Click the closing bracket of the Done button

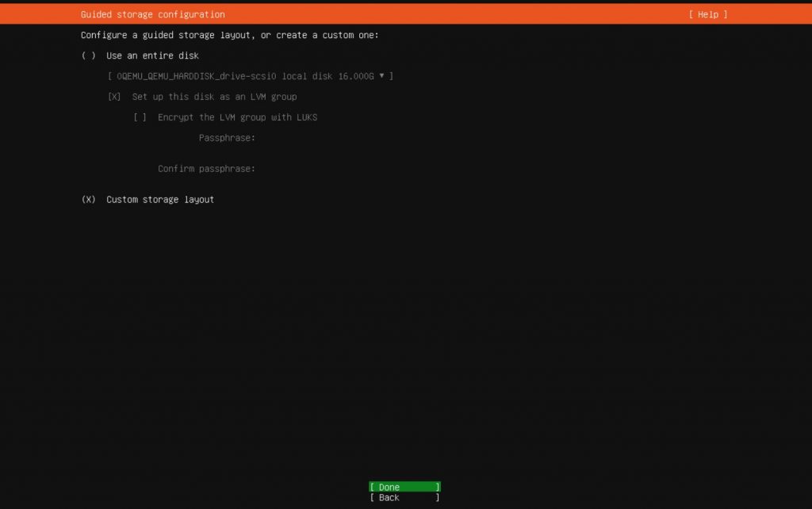pyautogui.click(x=438, y=487)
